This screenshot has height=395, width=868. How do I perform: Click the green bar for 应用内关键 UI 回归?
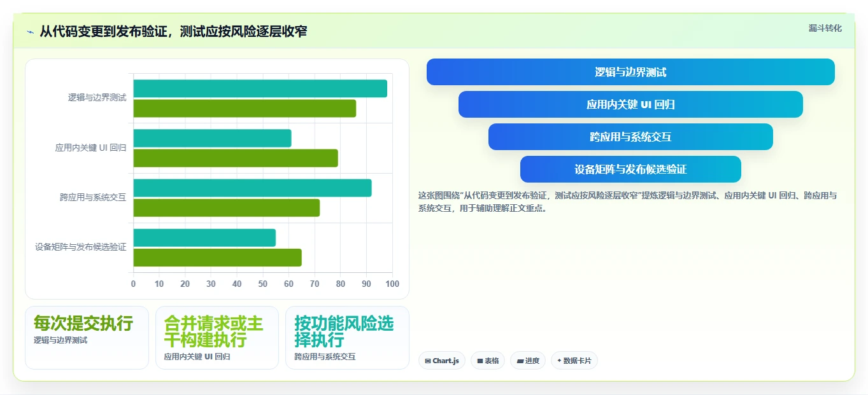pyautogui.click(x=236, y=158)
